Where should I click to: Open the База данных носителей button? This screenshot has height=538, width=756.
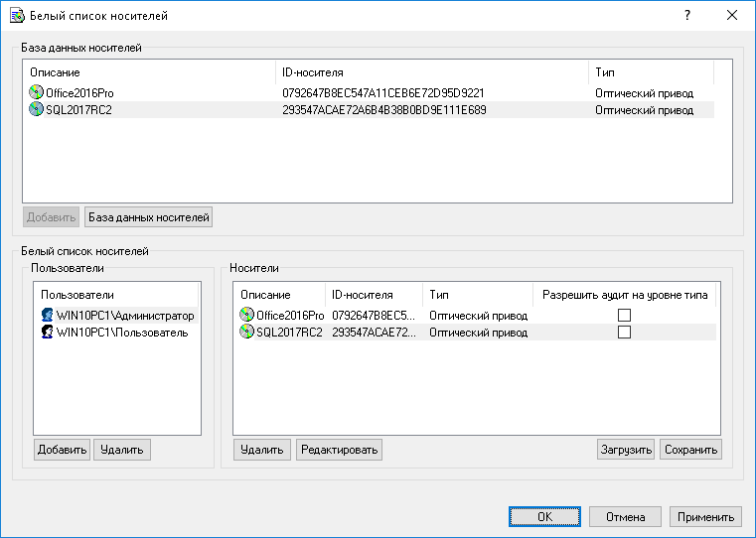coord(148,216)
